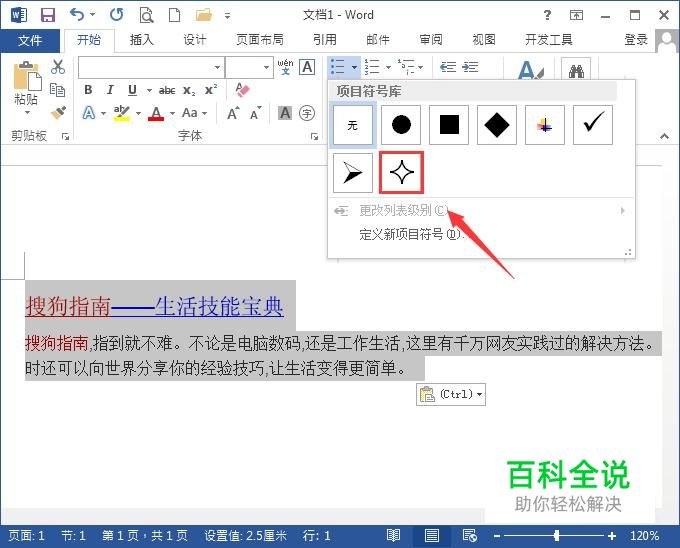Select 无 (none) bullet option

point(353,125)
